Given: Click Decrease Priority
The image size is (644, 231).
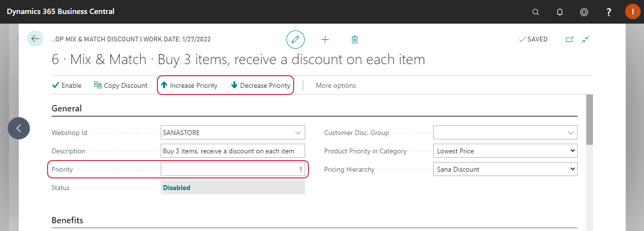Looking at the screenshot, I should pyautogui.click(x=260, y=85).
